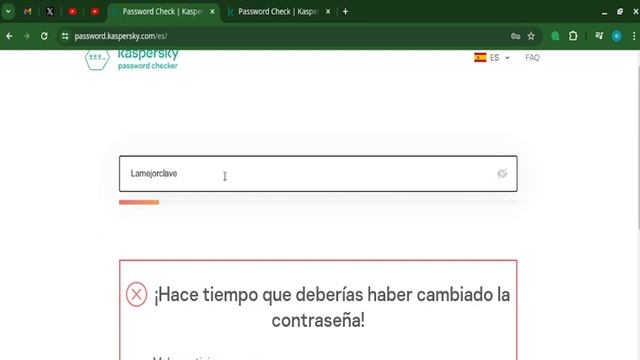This screenshot has height=360, width=640.
Task: Bookmark this page with the star
Action: point(531,36)
